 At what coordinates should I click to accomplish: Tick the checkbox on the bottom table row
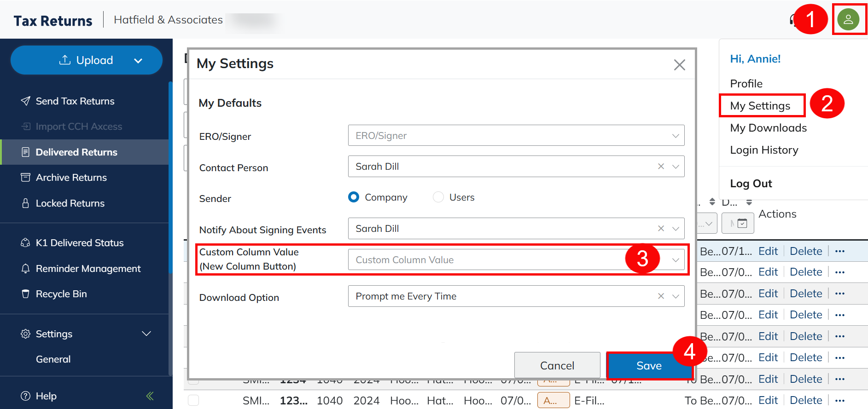(193, 400)
